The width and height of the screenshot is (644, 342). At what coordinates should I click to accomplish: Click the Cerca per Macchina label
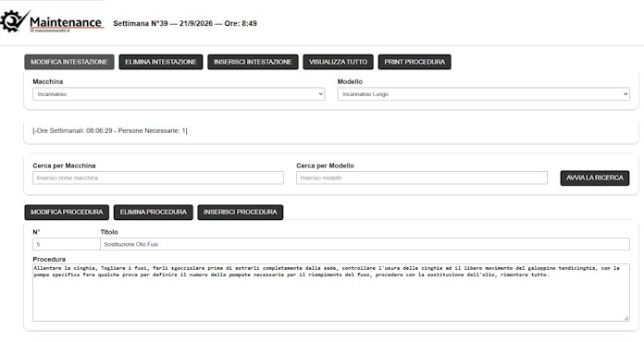pyautogui.click(x=64, y=165)
